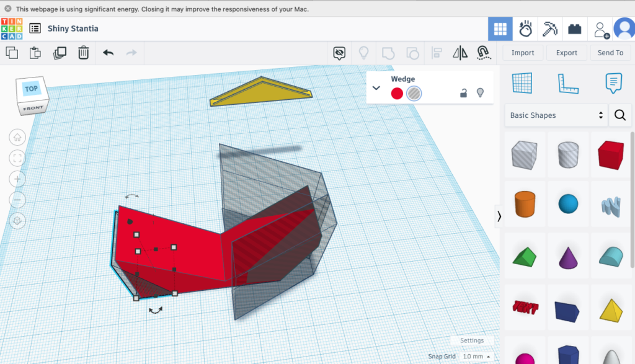Toggle Wedge visibility lightbulb in inspector
Screen dimensions: 635x364
(x=479, y=93)
